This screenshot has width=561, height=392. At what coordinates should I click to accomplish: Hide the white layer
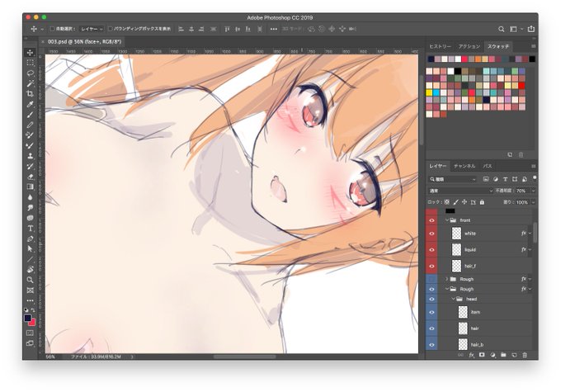[431, 234]
